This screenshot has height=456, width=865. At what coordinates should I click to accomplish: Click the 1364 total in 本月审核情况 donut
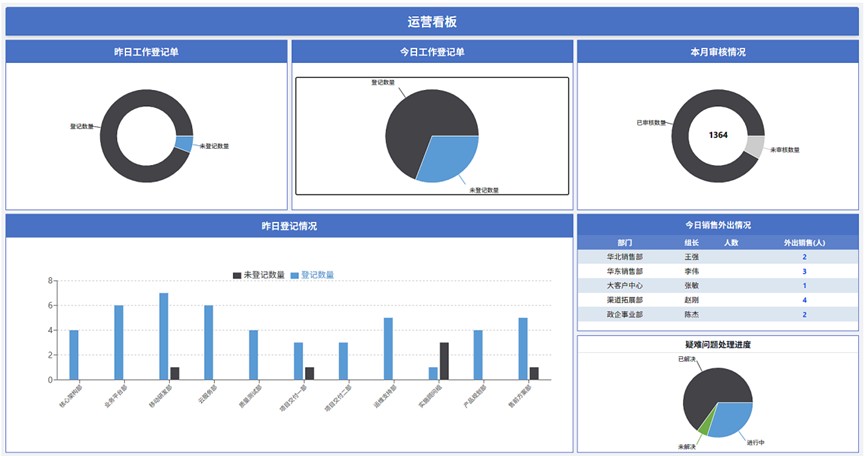tap(717, 134)
